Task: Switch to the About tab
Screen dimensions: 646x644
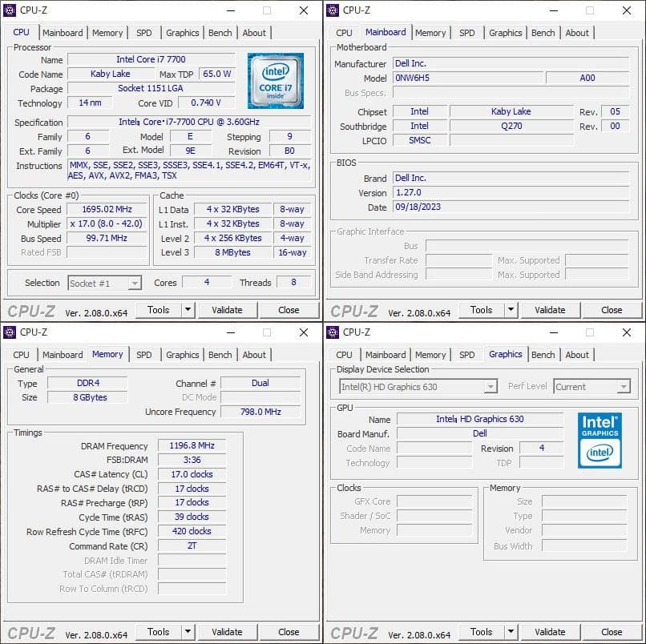Action: tap(255, 33)
